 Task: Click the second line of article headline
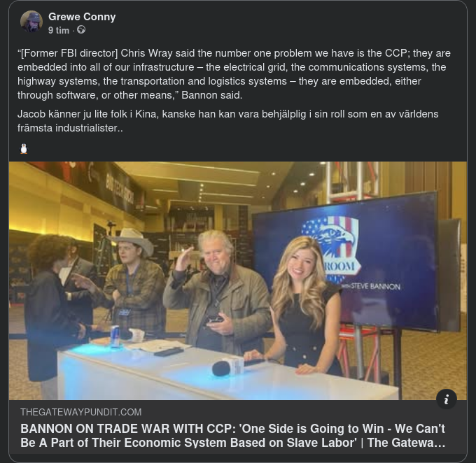(233, 443)
